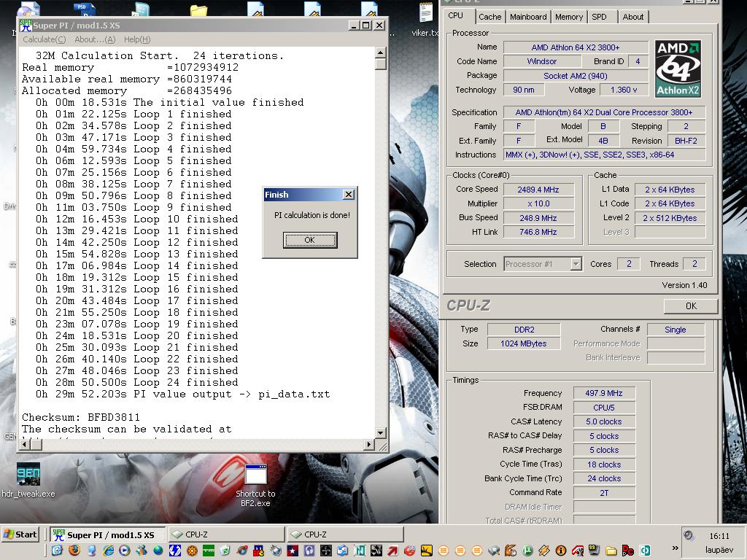Click the Bus Speed value 248.9 MHz
The height and width of the screenshot is (560, 747).
point(538,217)
